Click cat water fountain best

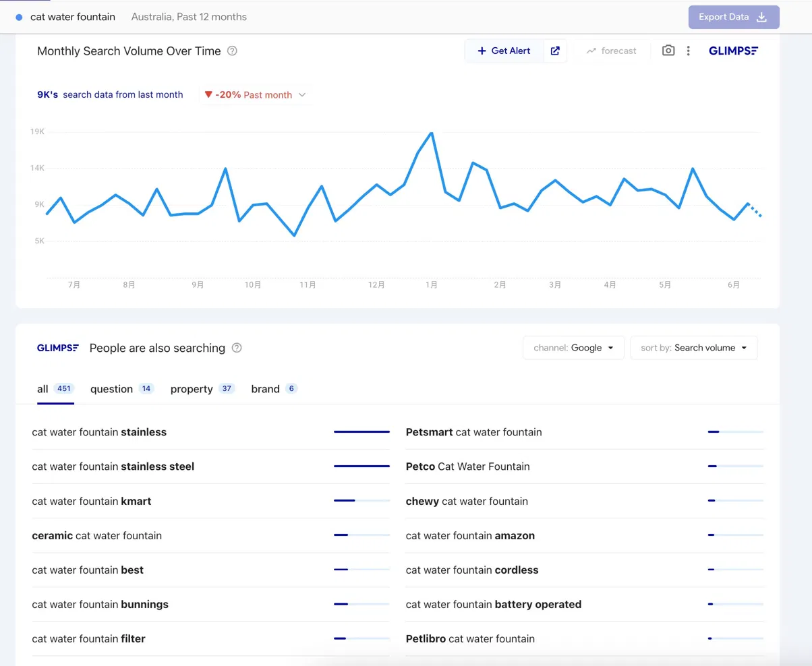tap(88, 570)
